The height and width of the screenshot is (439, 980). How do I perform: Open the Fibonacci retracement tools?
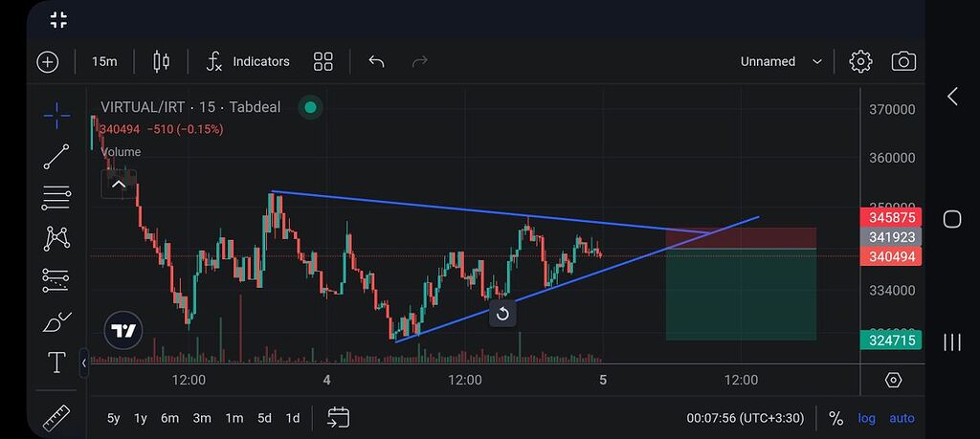[x=56, y=198]
